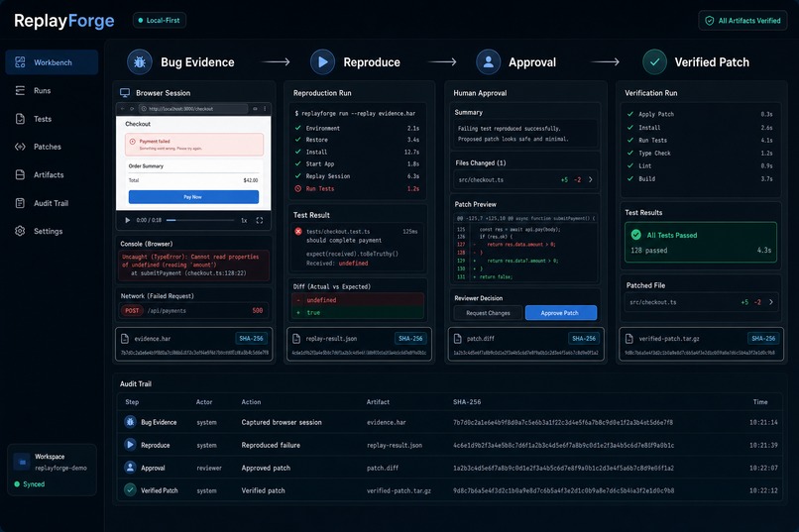Click Bug Evidence row icon in Audit Trail

point(130,422)
